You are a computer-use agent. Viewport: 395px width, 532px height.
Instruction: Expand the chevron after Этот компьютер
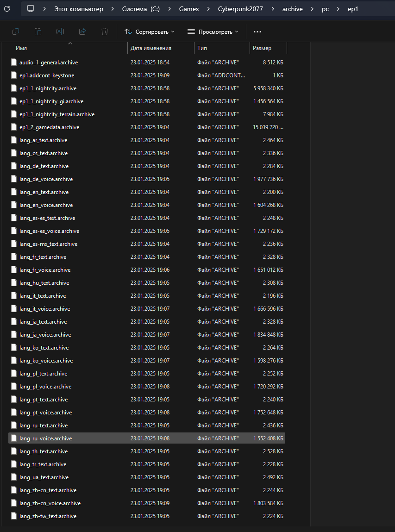click(x=113, y=9)
